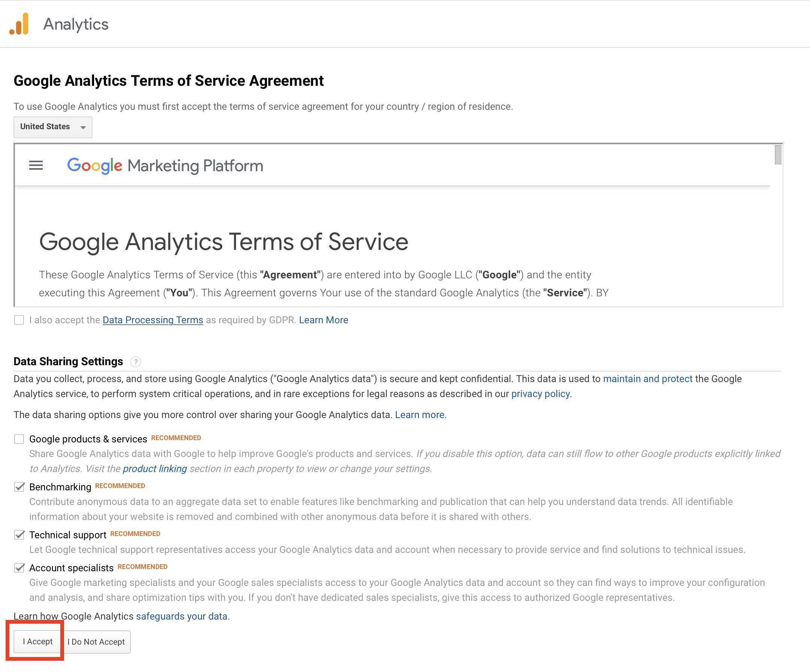This screenshot has width=810, height=672.
Task: Click the Technical support label text
Action: [67, 535]
